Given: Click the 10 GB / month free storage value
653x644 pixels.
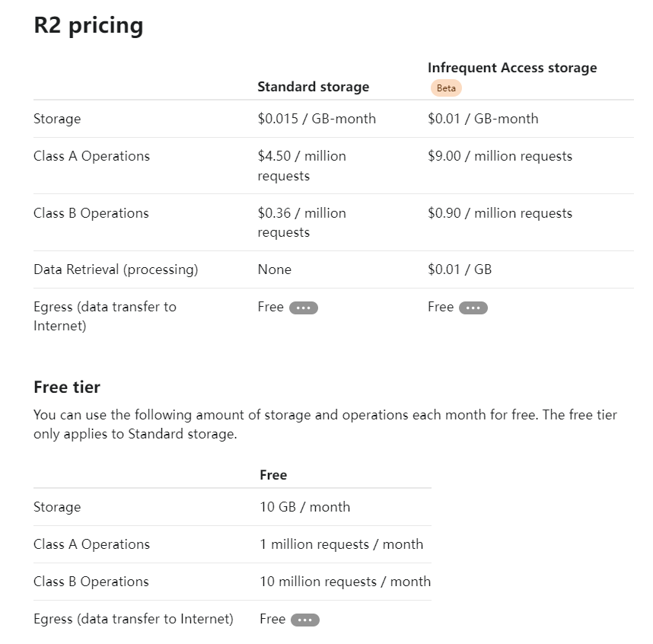Looking at the screenshot, I should (305, 507).
